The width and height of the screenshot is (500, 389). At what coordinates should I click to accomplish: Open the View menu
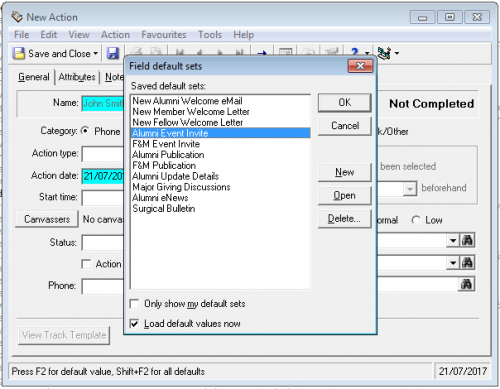tap(79, 35)
